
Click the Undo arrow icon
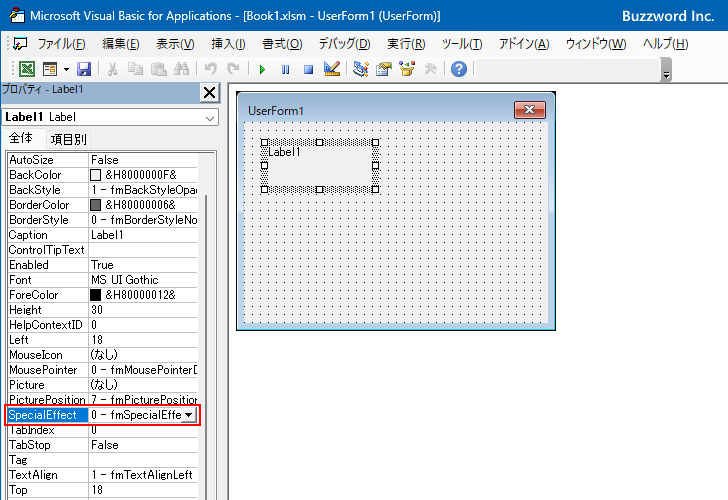click(211, 69)
